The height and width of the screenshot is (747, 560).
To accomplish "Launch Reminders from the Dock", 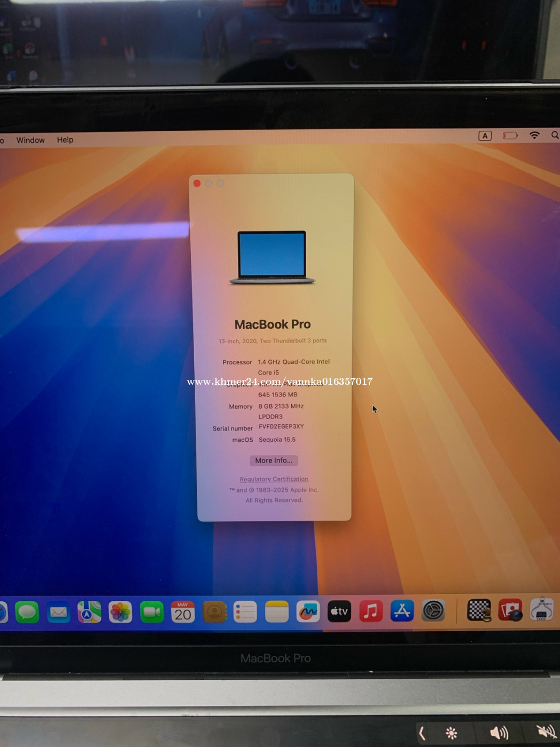I will 245,612.
